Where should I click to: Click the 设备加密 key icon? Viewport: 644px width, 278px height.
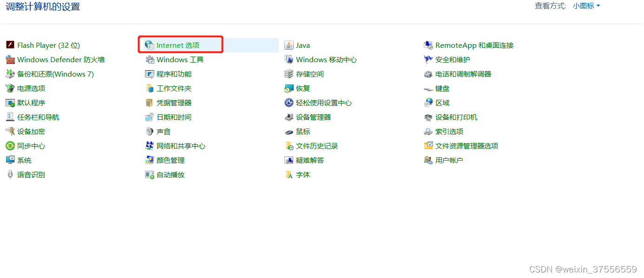pyautogui.click(x=10, y=131)
